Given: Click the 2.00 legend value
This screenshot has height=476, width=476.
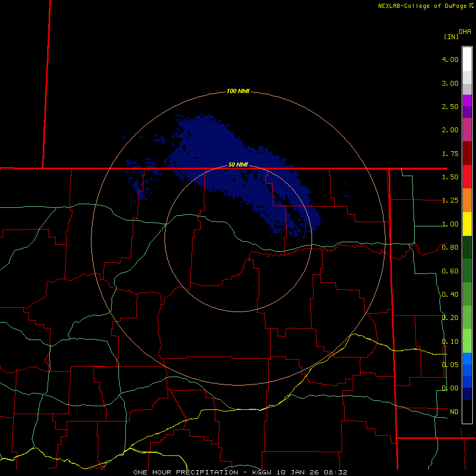Looking at the screenshot, I should point(450,130).
